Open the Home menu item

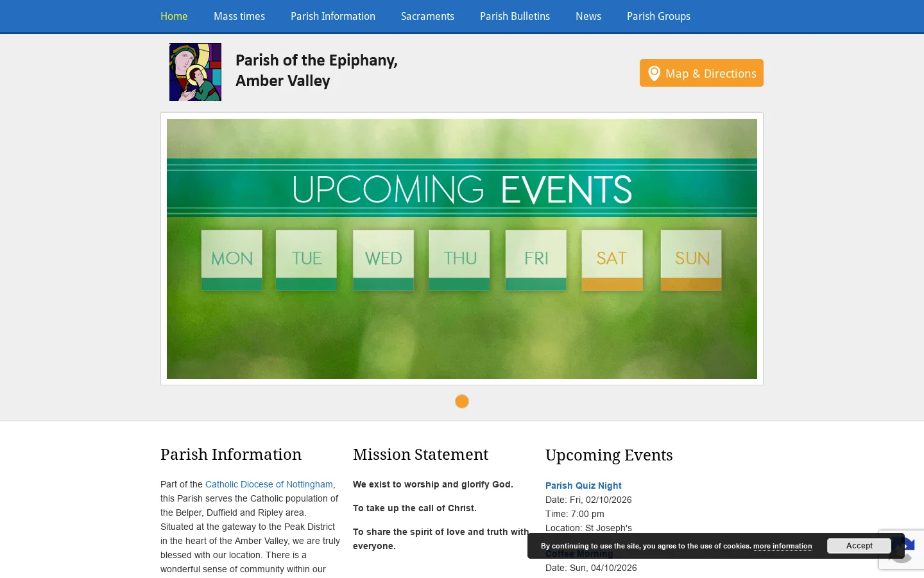[x=174, y=16]
